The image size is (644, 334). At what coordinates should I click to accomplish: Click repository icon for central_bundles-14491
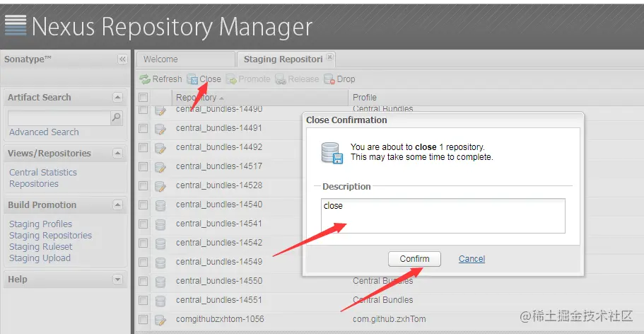(160, 129)
